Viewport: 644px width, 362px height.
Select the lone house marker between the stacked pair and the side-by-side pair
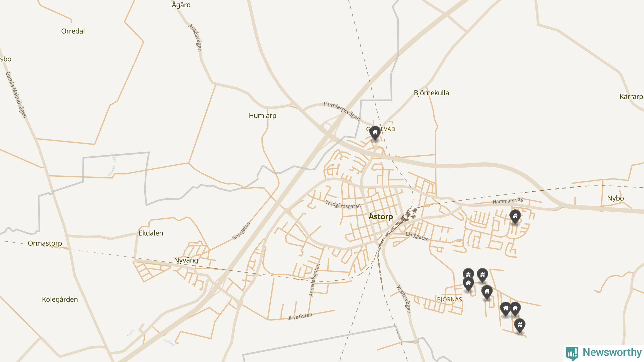(x=487, y=292)
